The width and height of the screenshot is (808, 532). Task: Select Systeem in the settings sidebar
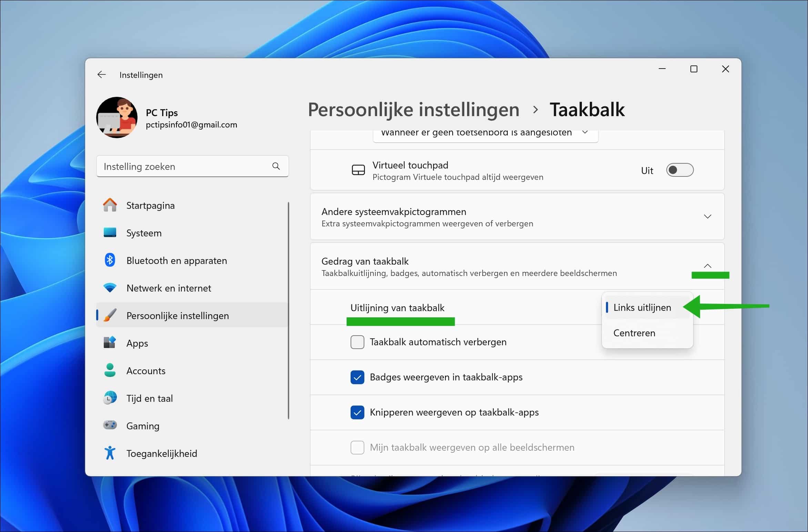click(x=144, y=233)
